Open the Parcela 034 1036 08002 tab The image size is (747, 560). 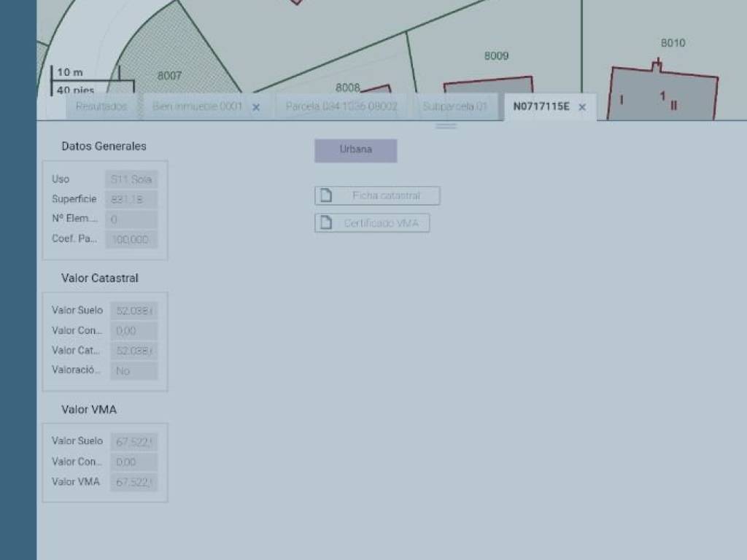pos(341,106)
